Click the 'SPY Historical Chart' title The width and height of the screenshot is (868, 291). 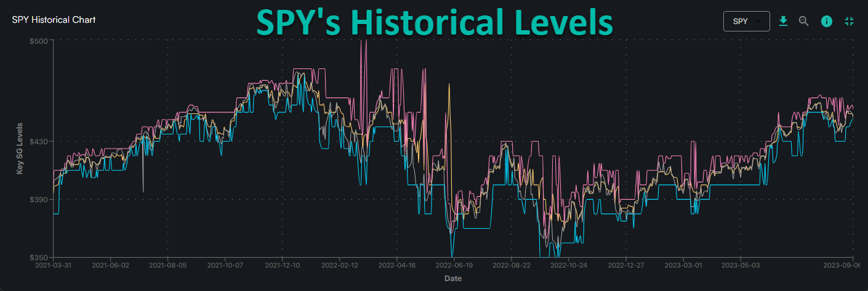[x=54, y=19]
